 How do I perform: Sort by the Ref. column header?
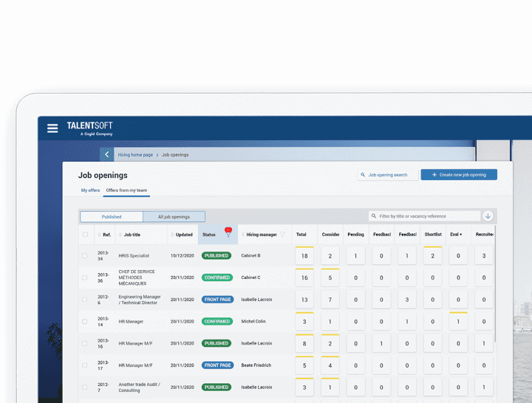106,235
